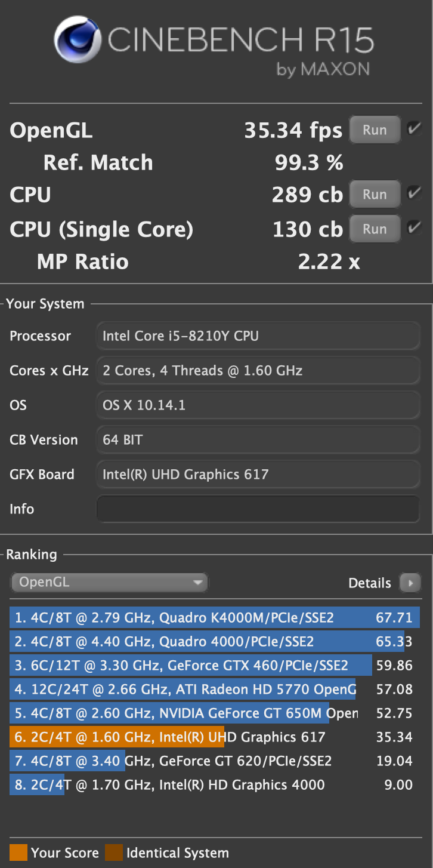
Task: Click the orange Your Score color swatch
Action: coord(18,853)
